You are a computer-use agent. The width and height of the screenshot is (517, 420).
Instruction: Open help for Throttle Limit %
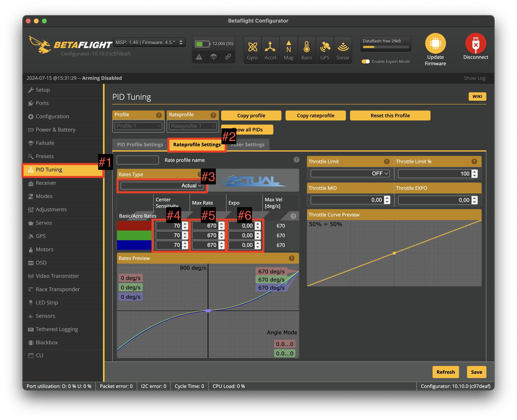pyautogui.click(x=474, y=161)
